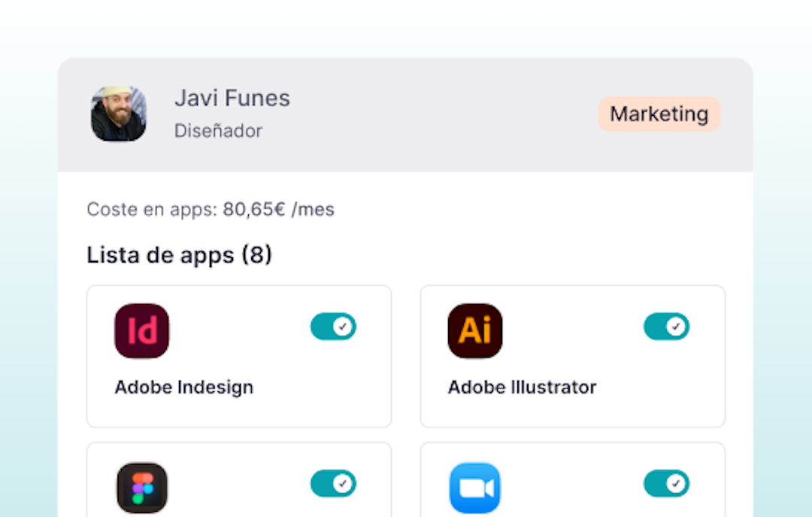
Task: Disable the Zoom app toggle
Action: (666, 484)
